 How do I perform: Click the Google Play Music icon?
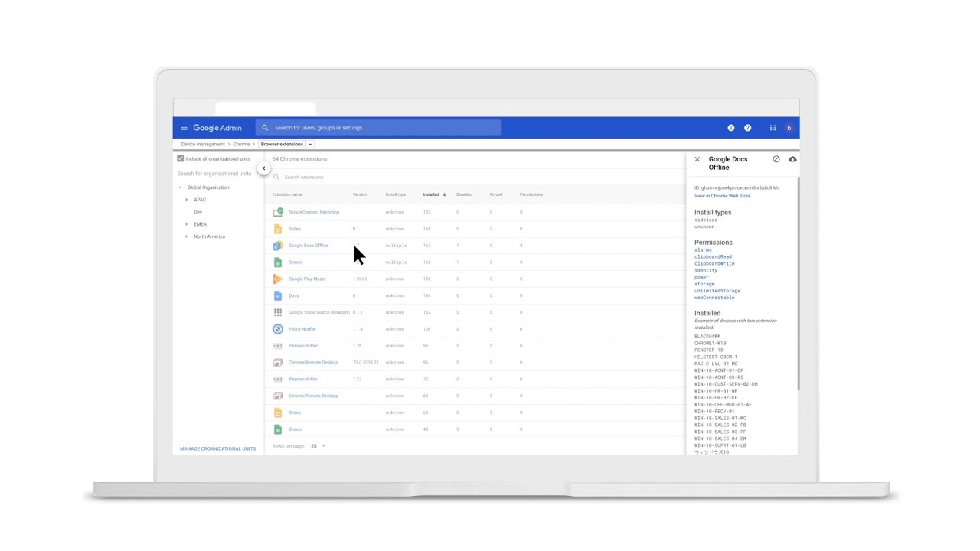pyautogui.click(x=278, y=279)
